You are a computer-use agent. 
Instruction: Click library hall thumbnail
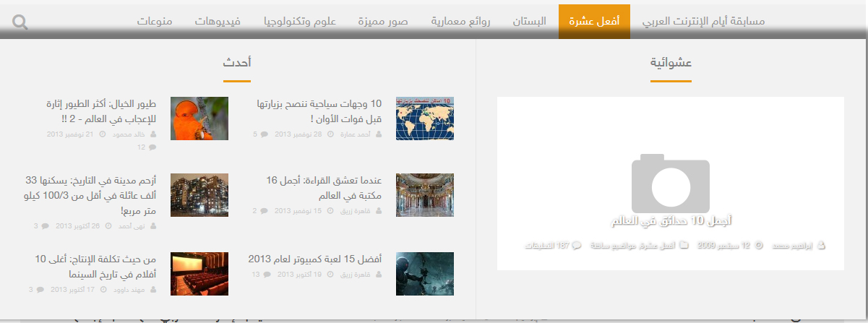[425, 195]
